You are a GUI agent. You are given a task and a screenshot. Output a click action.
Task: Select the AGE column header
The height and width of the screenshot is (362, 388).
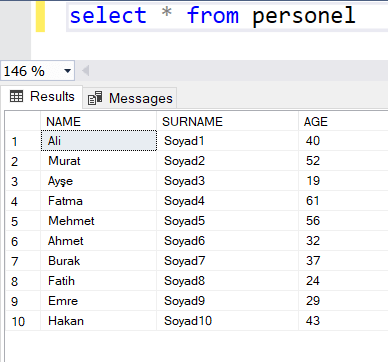343,121
